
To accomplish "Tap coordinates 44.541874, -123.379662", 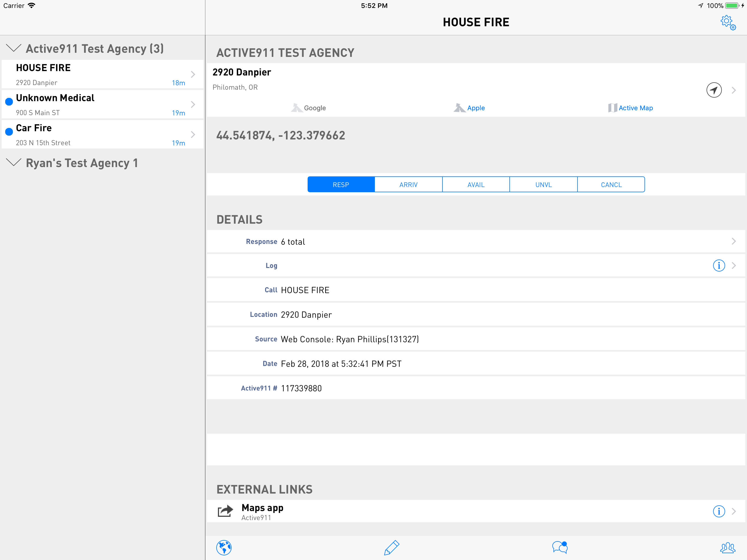I will pos(281,135).
